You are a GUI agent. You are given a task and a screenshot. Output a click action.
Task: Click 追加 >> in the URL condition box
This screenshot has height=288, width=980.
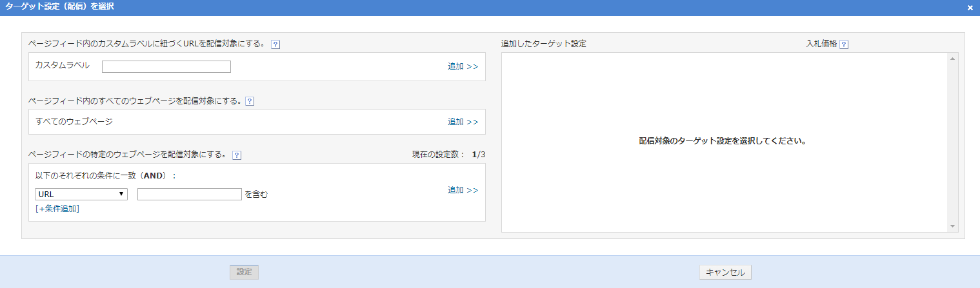point(463,190)
